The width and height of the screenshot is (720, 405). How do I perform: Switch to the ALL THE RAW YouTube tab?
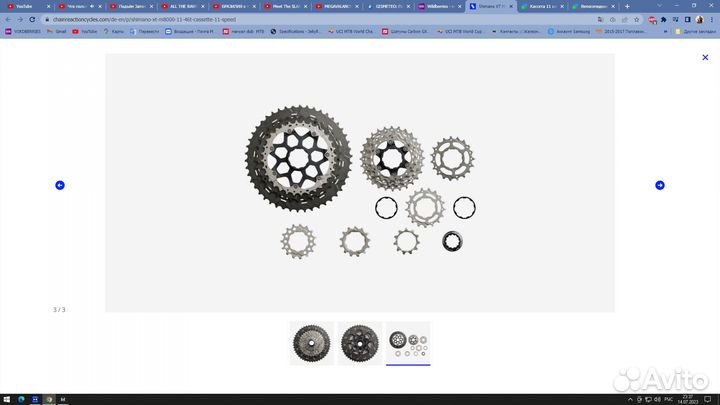pyautogui.click(x=183, y=6)
